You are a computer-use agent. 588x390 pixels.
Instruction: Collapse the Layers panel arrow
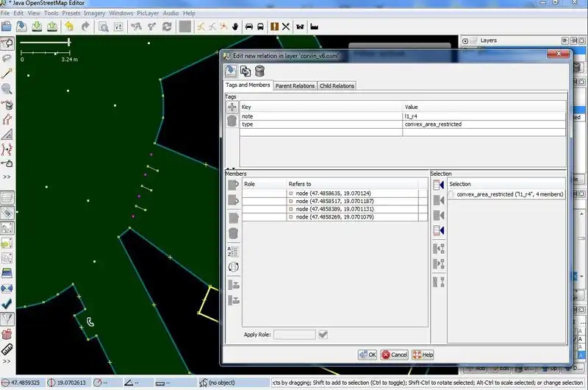[466, 40]
